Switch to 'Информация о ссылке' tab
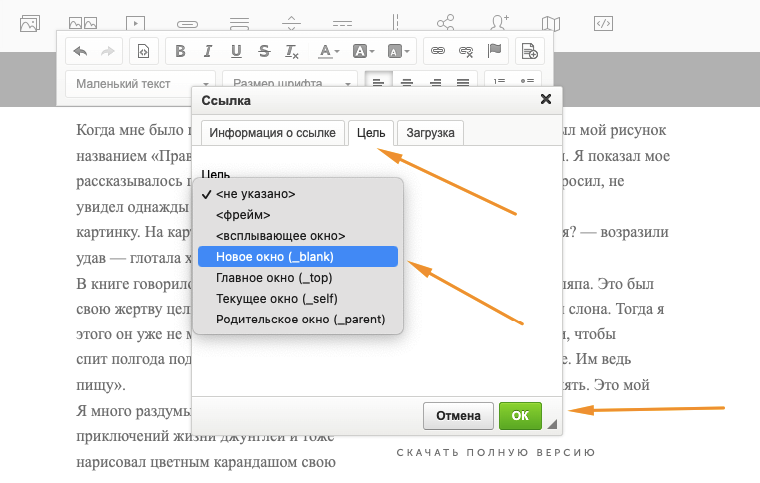 point(273,133)
